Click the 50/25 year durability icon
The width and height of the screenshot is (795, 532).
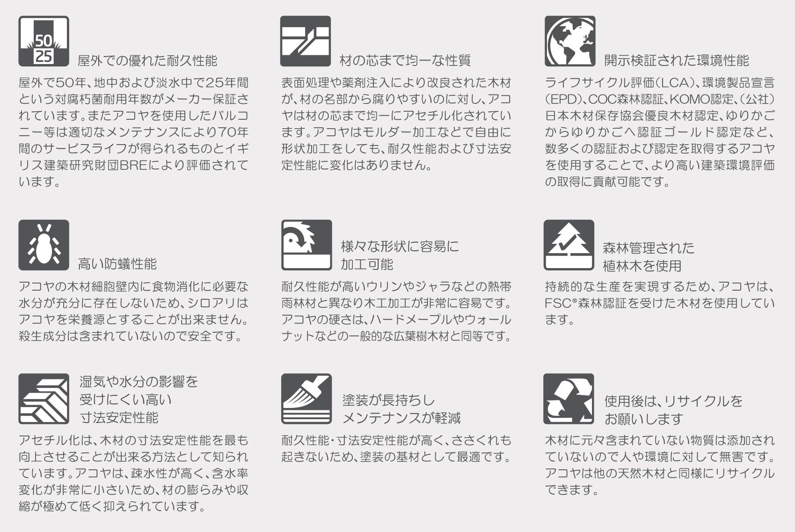point(44,41)
